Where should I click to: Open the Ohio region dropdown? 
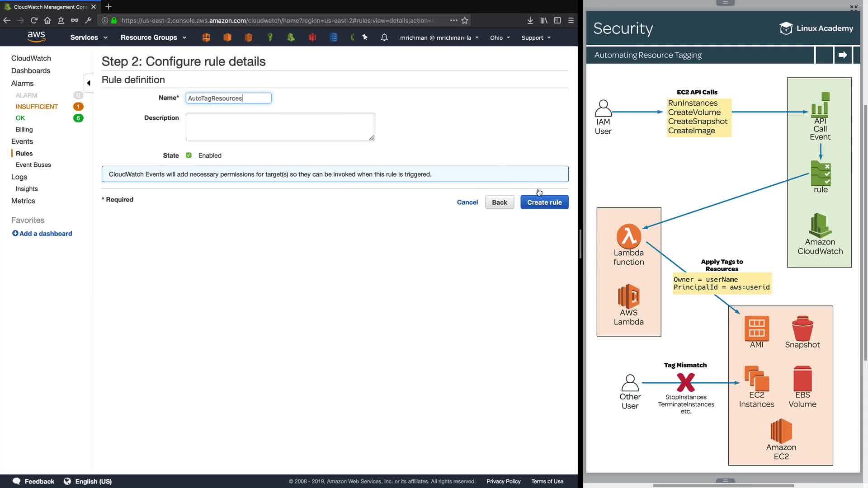pos(500,38)
